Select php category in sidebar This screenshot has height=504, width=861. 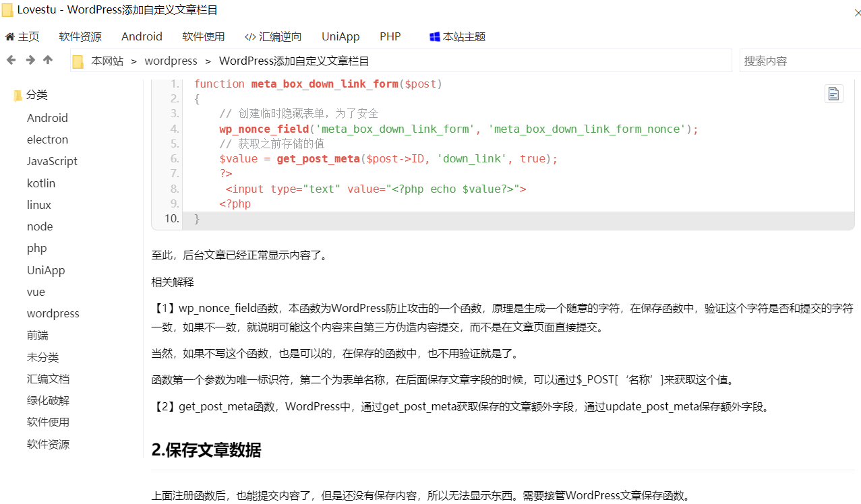tap(37, 248)
